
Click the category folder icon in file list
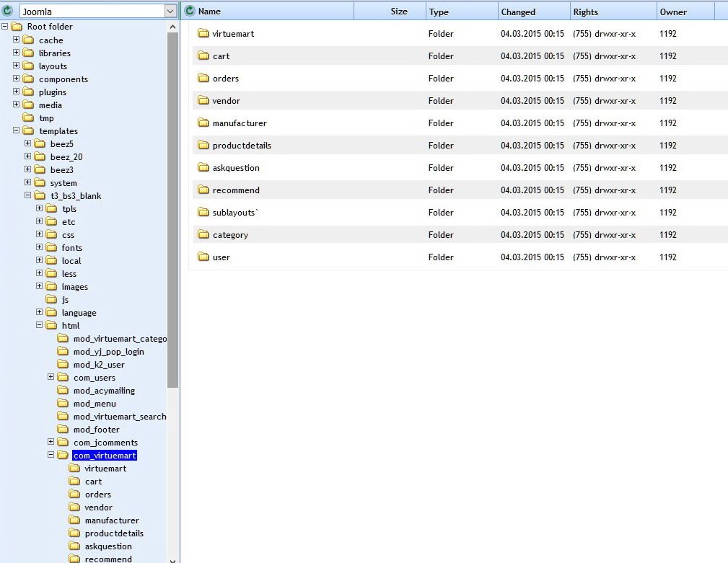(x=203, y=234)
